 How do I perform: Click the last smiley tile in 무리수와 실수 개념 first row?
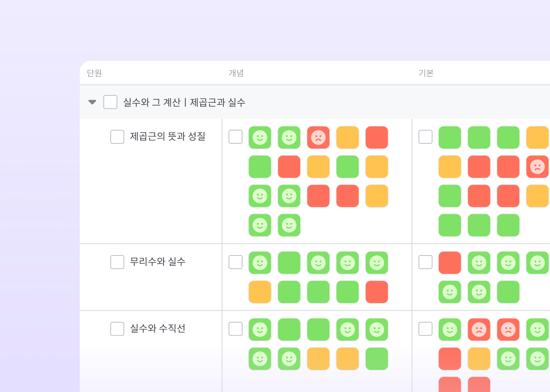[377, 263]
